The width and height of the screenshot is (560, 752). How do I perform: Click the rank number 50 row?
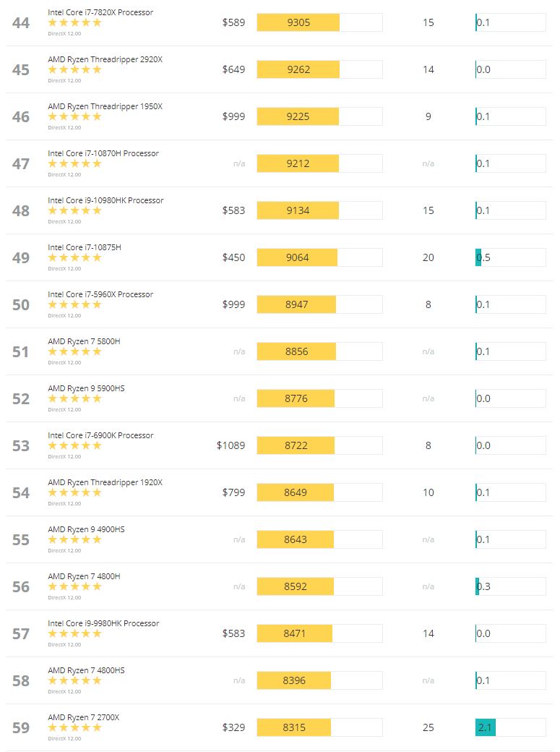pyautogui.click(x=280, y=304)
